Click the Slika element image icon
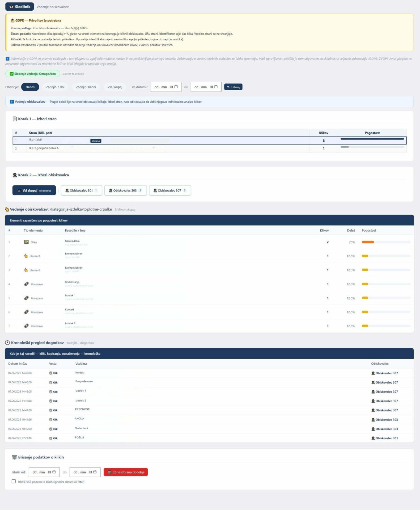The width and height of the screenshot is (420, 510). [x=26, y=242]
